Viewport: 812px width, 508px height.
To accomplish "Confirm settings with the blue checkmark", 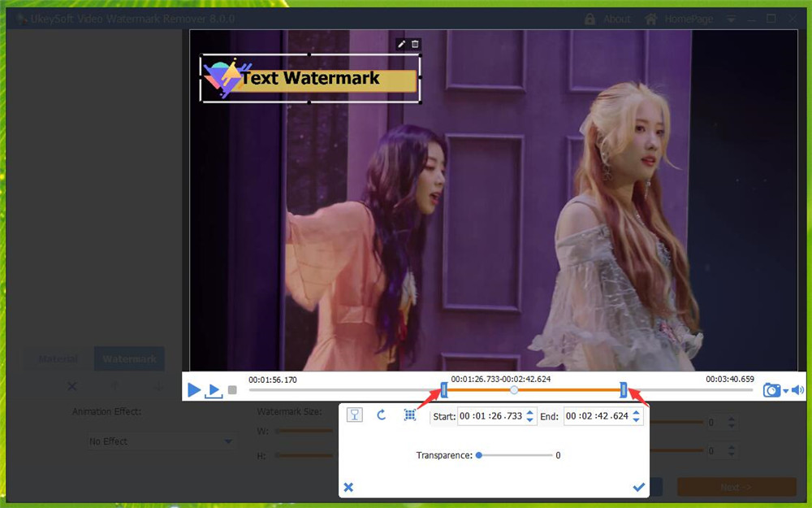I will (638, 486).
